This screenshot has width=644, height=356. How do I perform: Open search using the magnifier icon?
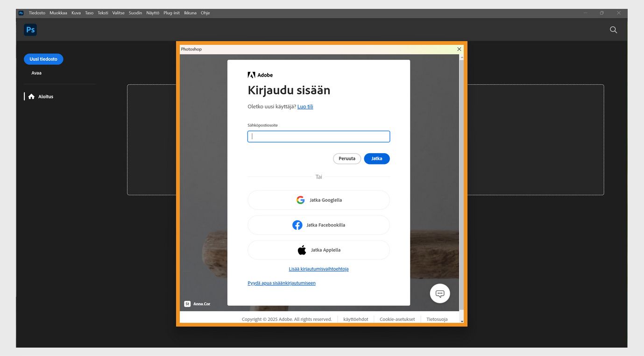click(x=613, y=29)
